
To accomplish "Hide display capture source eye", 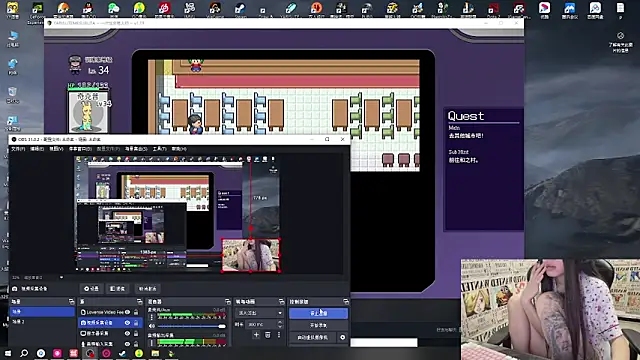I will pos(127,333).
